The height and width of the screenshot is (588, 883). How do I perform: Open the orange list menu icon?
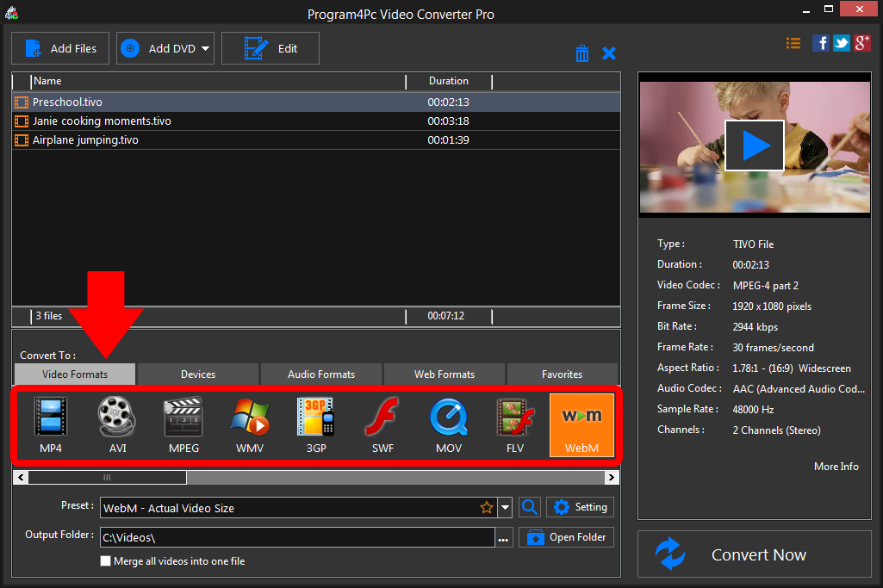coord(793,43)
